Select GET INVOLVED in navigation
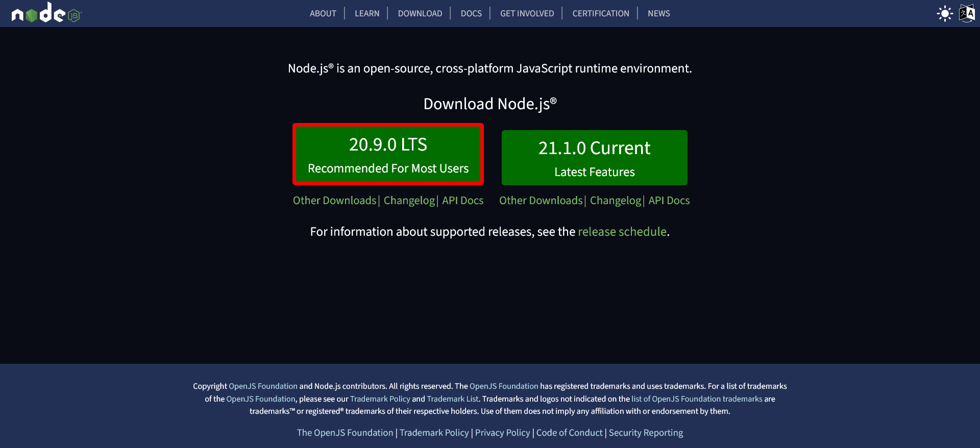 point(527,13)
